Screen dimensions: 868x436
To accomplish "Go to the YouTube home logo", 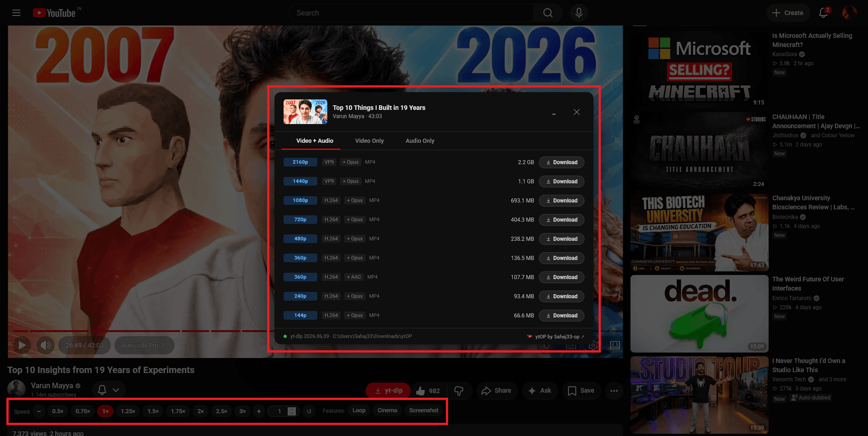I will (54, 13).
